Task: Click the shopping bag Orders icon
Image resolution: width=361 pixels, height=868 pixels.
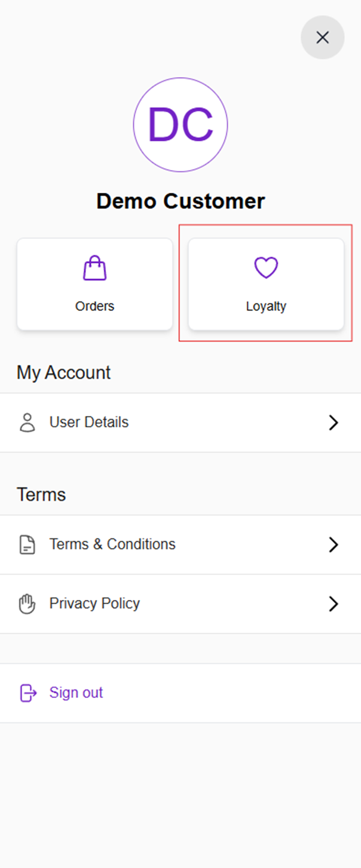Action: [94, 268]
